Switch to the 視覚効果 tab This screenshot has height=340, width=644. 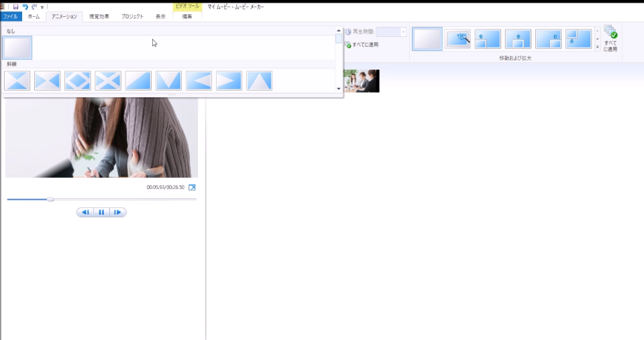coord(99,17)
